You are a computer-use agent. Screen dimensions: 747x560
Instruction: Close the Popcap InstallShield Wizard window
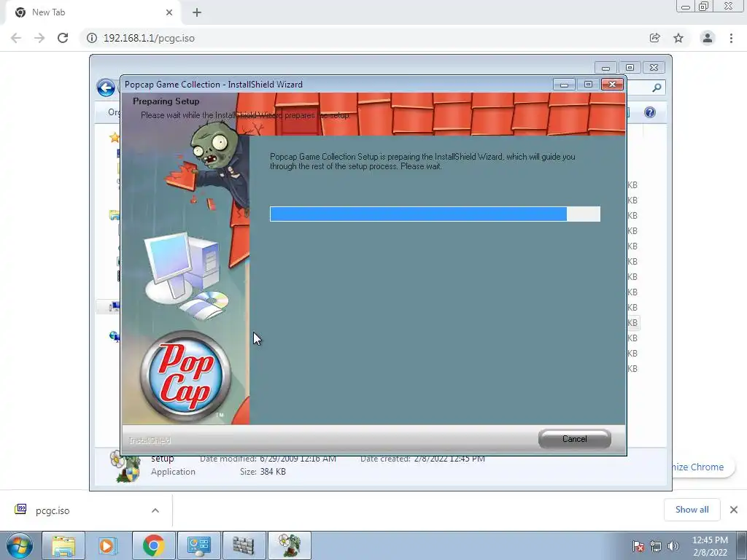(612, 85)
